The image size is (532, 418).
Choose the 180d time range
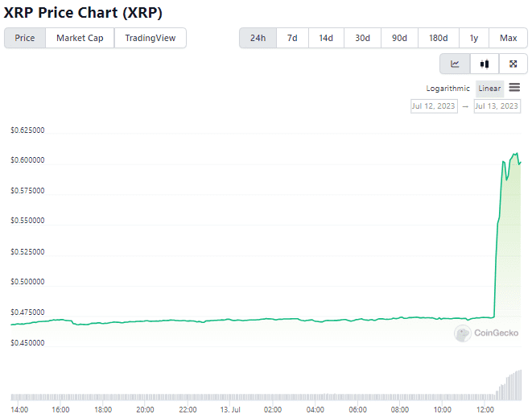click(439, 38)
